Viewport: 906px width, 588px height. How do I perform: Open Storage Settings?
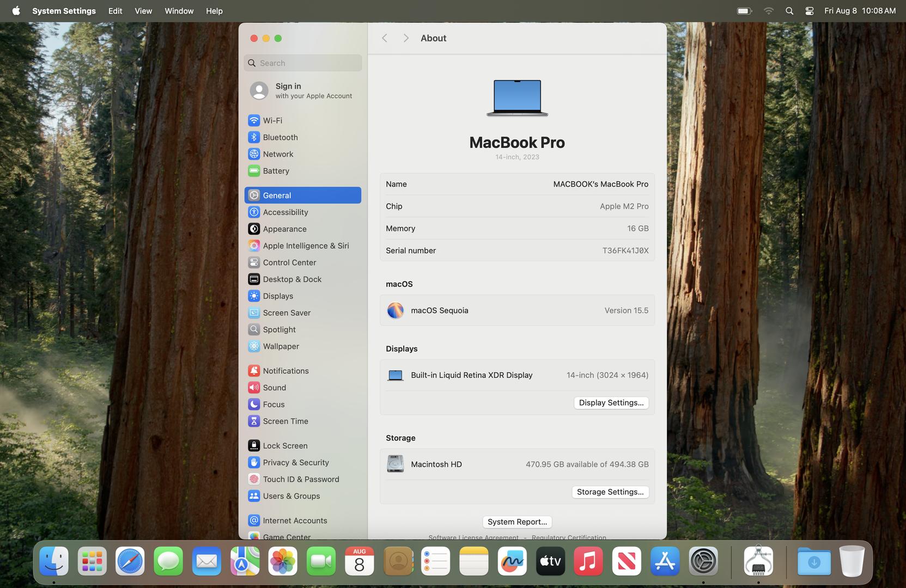tap(610, 492)
